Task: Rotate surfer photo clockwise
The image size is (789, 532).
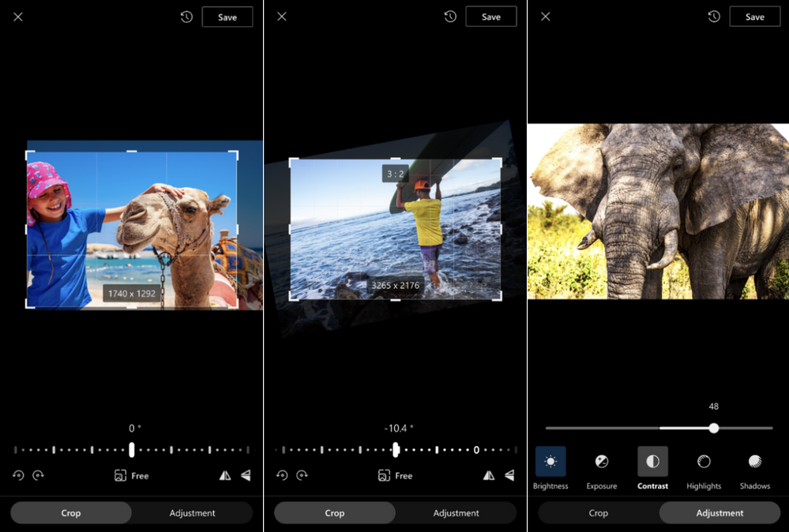Action: [x=302, y=475]
